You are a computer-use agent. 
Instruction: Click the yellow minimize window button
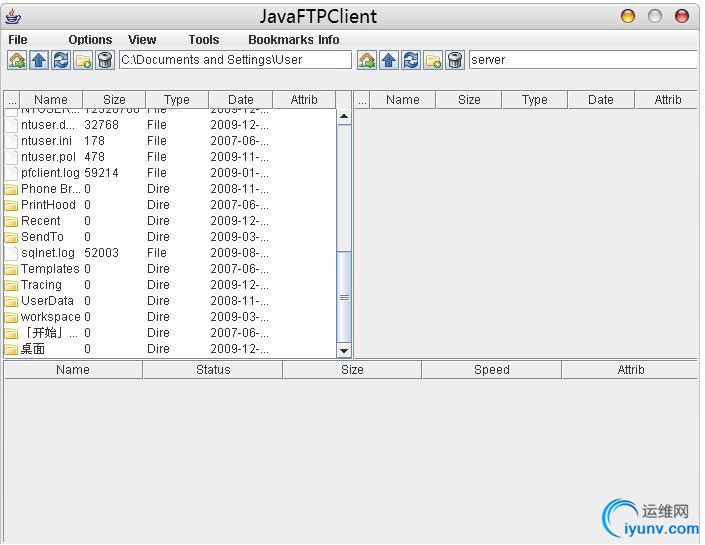coord(628,16)
